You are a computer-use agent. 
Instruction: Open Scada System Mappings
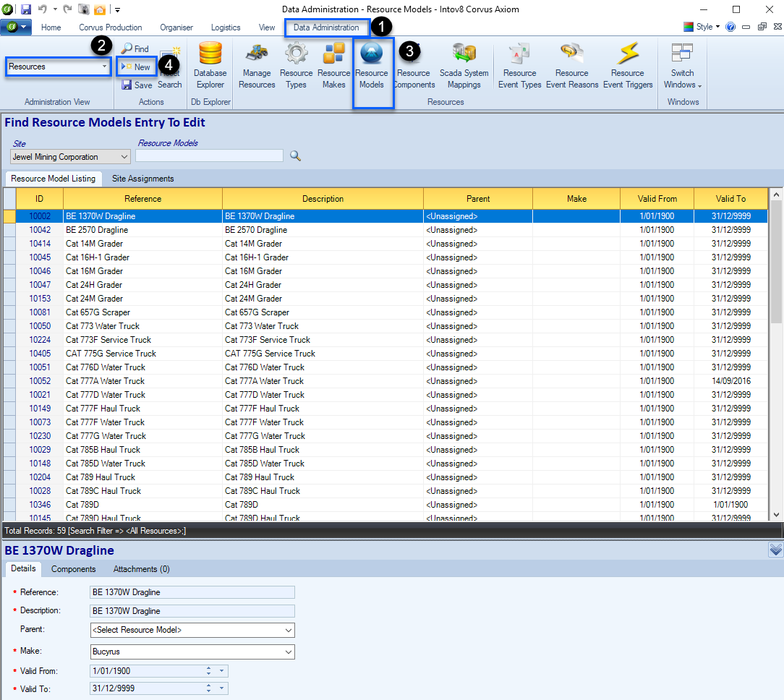pyautogui.click(x=464, y=66)
